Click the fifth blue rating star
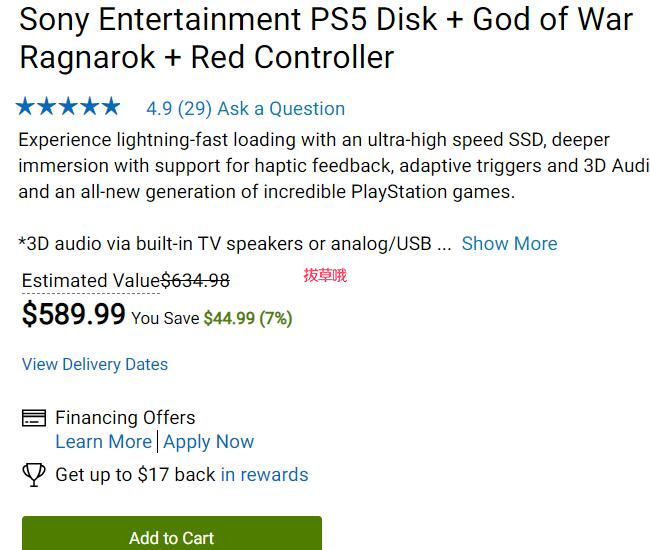The height and width of the screenshot is (550, 650). 111,106
